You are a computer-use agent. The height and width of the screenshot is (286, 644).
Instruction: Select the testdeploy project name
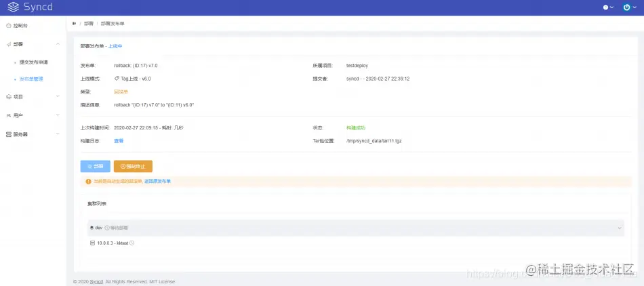point(357,66)
